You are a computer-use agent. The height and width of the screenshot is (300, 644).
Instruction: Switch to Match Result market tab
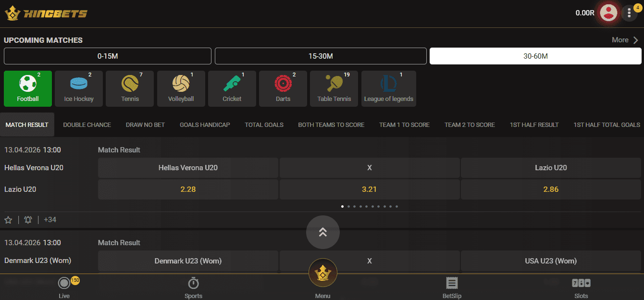point(27,125)
